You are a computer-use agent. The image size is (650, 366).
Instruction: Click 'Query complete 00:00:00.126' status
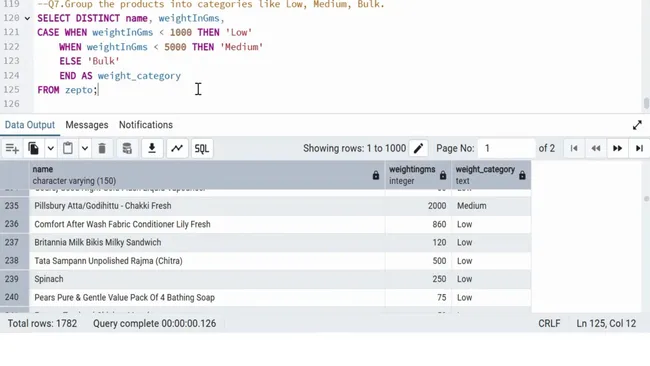coord(154,323)
